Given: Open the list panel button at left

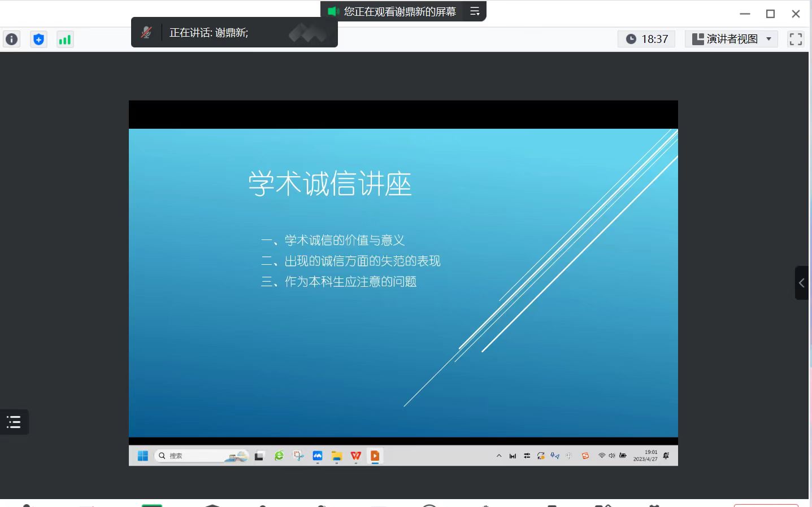Looking at the screenshot, I should point(14,422).
